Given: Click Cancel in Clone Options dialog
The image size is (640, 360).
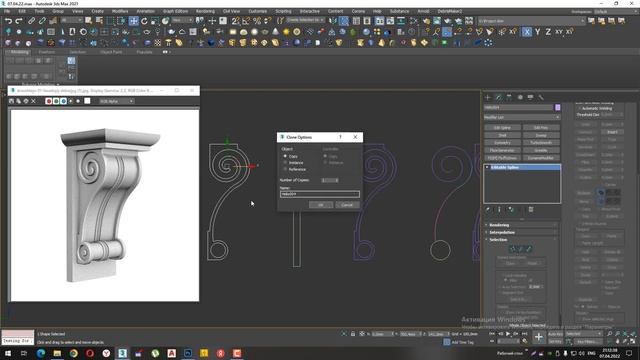Looking at the screenshot, I should click(347, 205).
